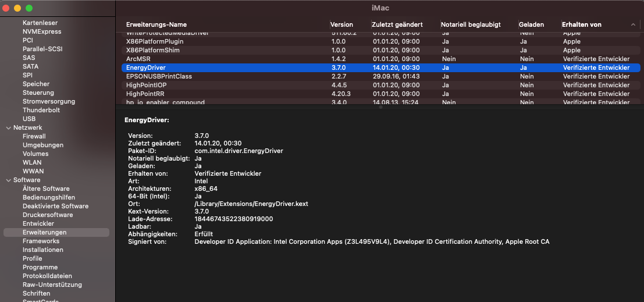
Task: Sort by the Geladen column header
Action: pyautogui.click(x=531, y=24)
